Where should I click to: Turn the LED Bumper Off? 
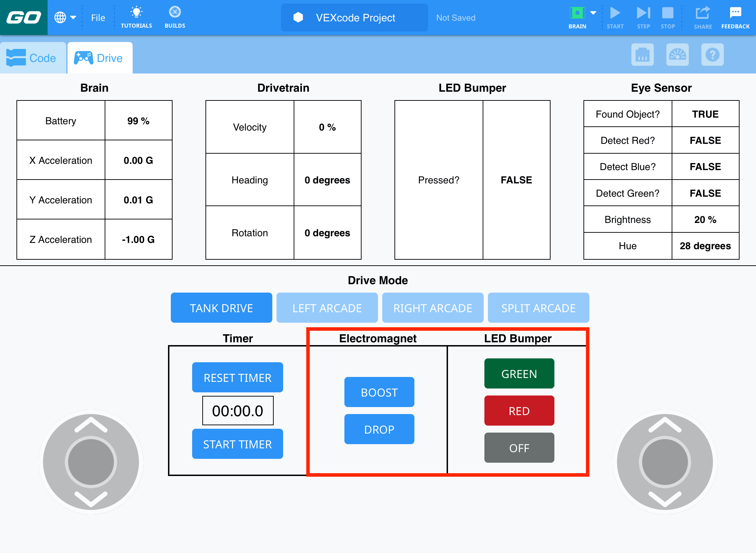pos(519,448)
